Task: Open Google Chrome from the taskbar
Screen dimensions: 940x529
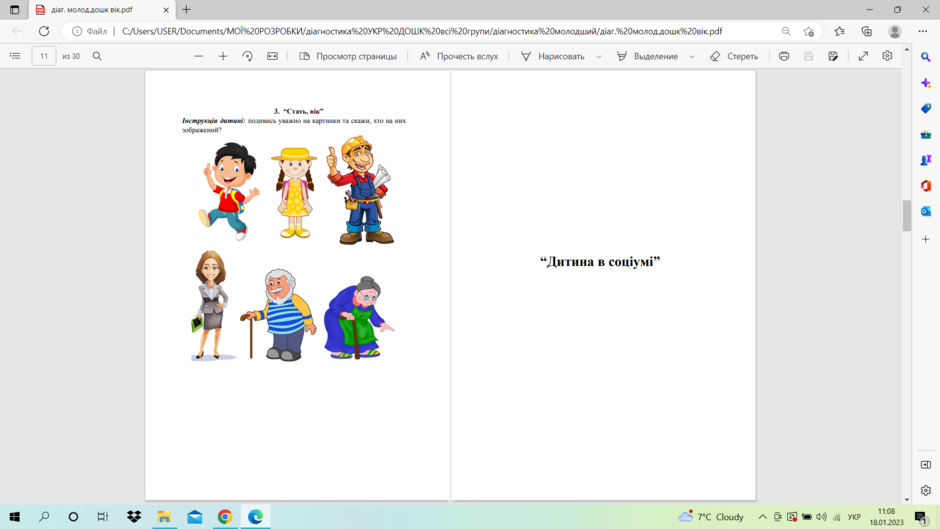Action: click(225, 516)
